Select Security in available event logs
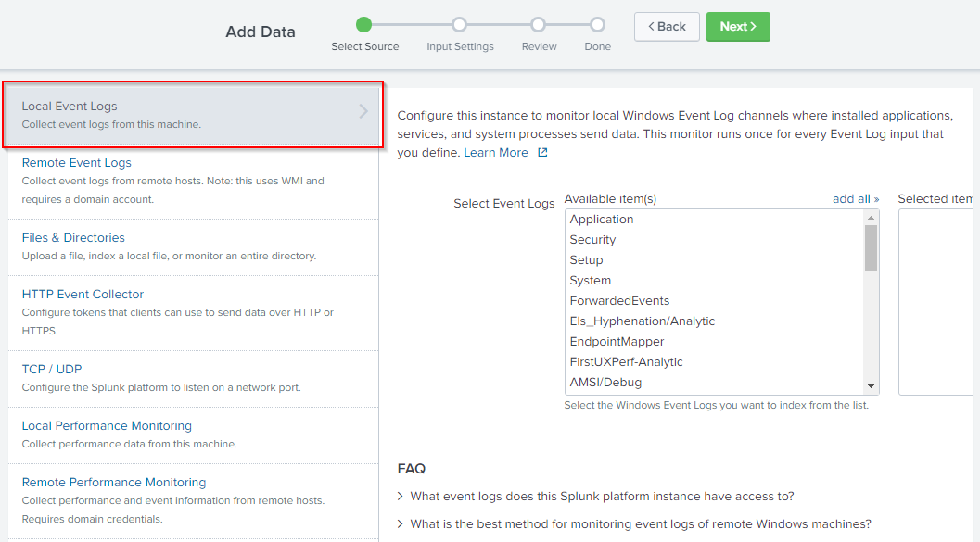This screenshot has width=980, height=542. [593, 240]
